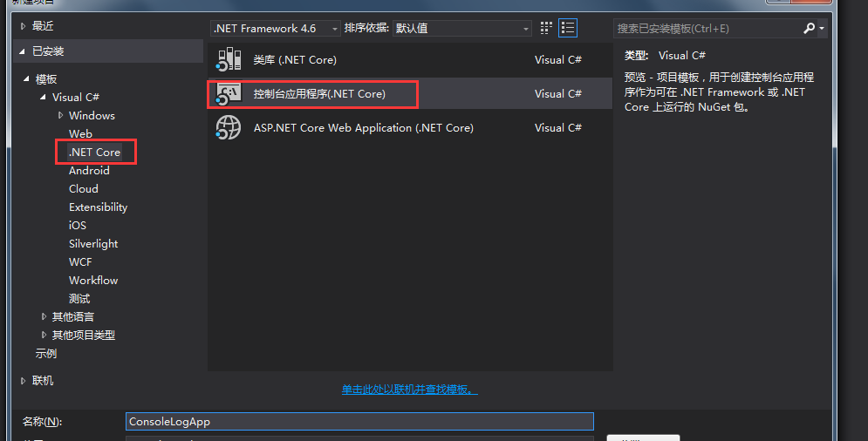
Task: Click the project name field ConsoleLogApp
Action: tap(359, 422)
